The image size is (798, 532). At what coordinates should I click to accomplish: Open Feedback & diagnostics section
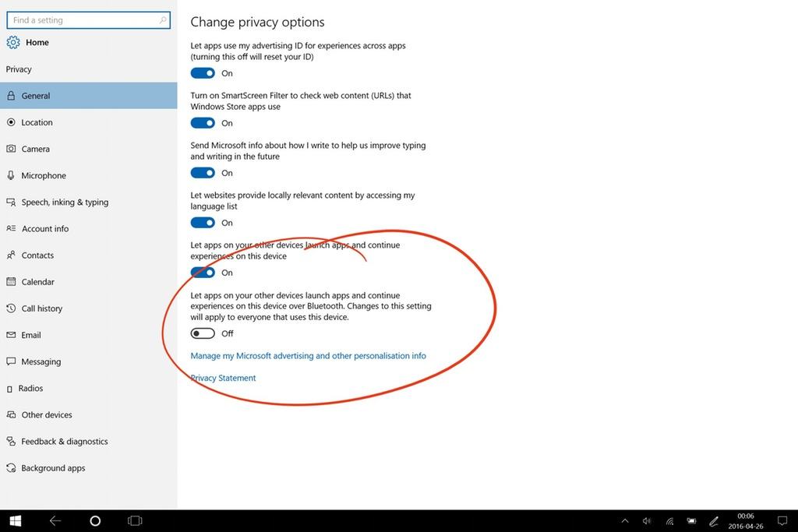(65, 442)
